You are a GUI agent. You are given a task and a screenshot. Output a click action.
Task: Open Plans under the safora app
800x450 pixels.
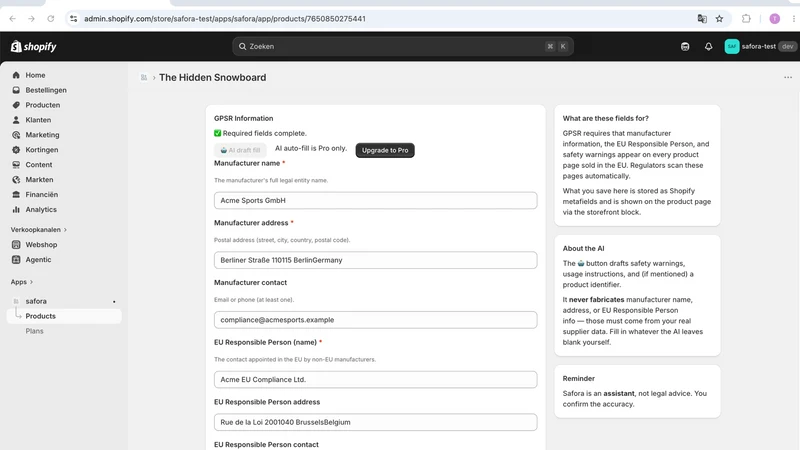tap(34, 331)
